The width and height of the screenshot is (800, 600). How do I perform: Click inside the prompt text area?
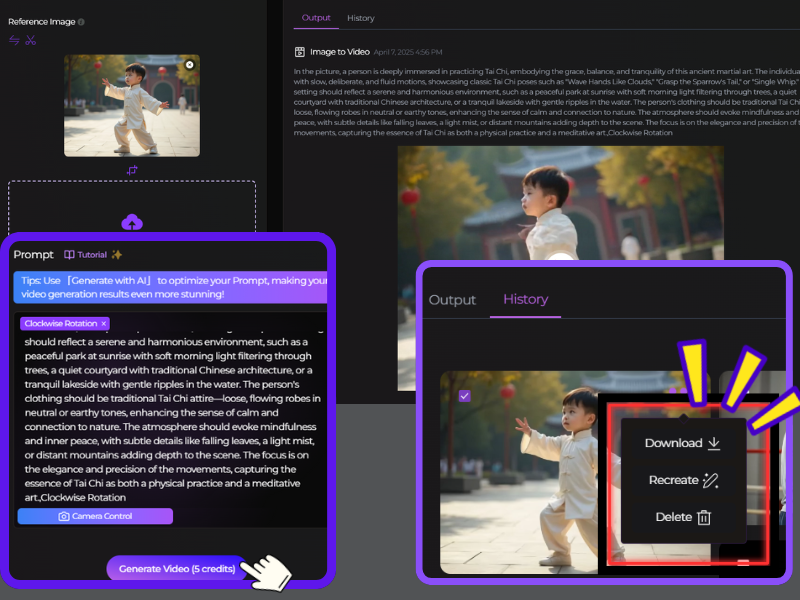(x=170, y=420)
